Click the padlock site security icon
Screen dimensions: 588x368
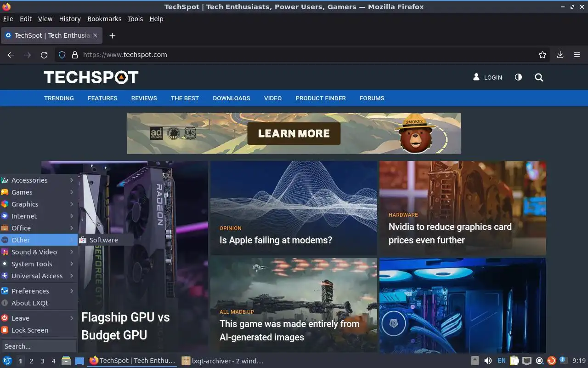coord(75,55)
